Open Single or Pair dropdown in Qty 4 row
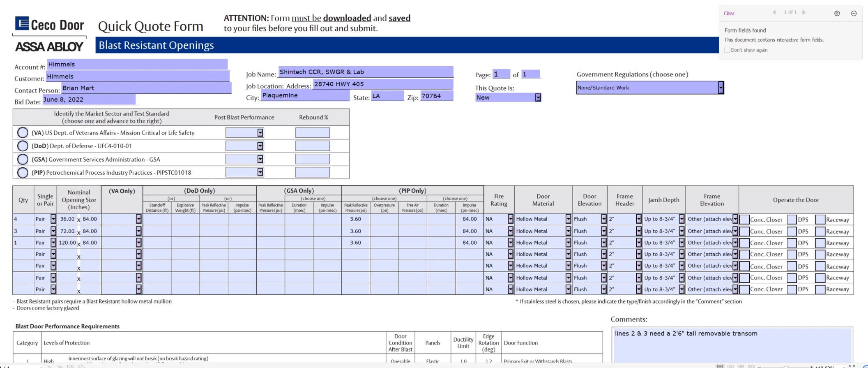868x368 pixels. click(x=53, y=219)
